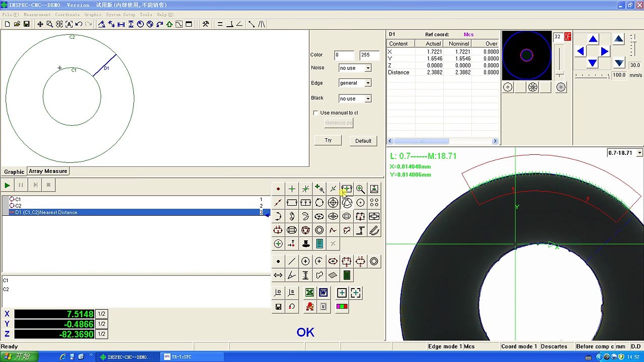Select the four-circles pattern tool
Viewport: 644px width, 362px height.
point(374,203)
